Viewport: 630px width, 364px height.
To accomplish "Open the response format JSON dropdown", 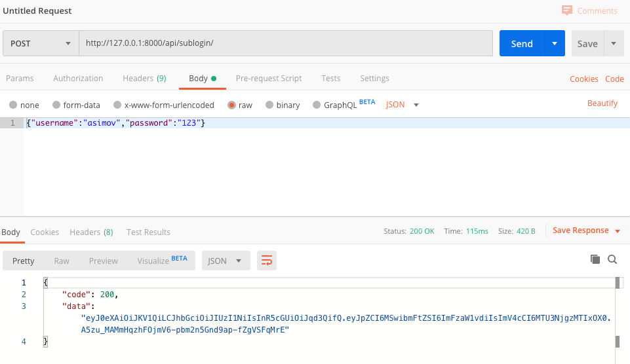I will [226, 261].
